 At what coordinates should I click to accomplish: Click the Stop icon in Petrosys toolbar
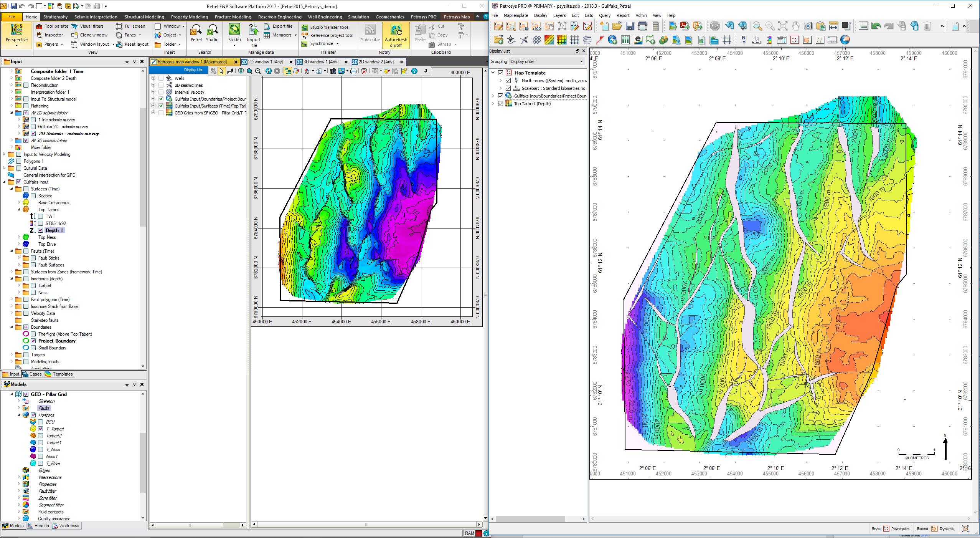(715, 26)
